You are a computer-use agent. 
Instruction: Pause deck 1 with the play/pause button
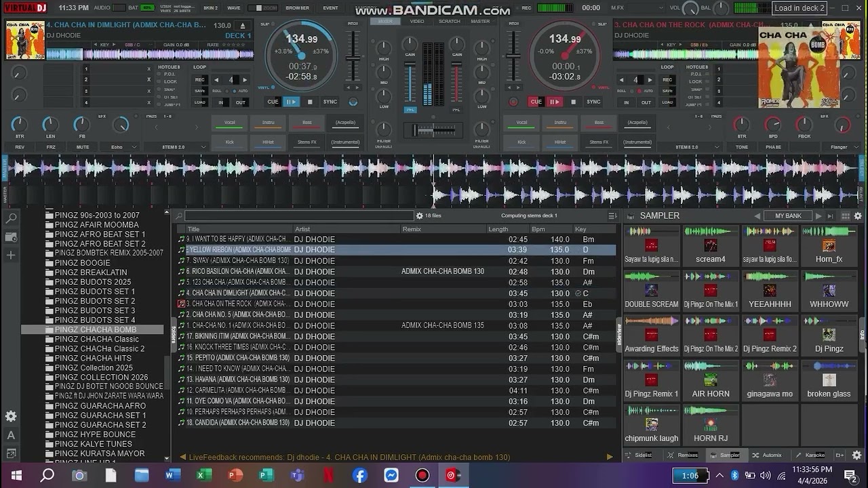click(292, 102)
